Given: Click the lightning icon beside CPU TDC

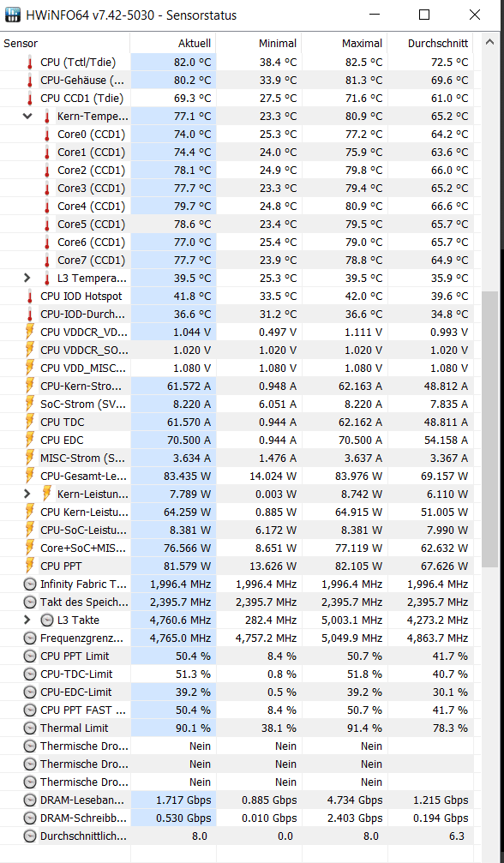Looking at the screenshot, I should tap(30, 423).
